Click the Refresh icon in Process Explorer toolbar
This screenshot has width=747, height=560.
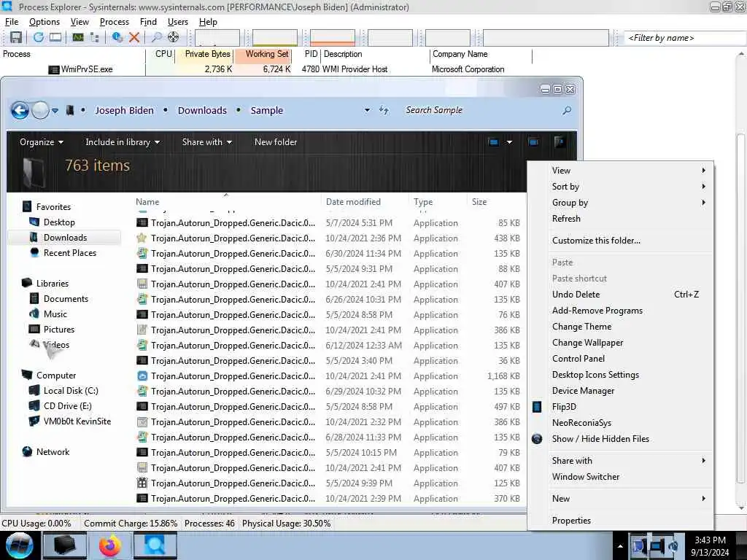pyautogui.click(x=38, y=38)
